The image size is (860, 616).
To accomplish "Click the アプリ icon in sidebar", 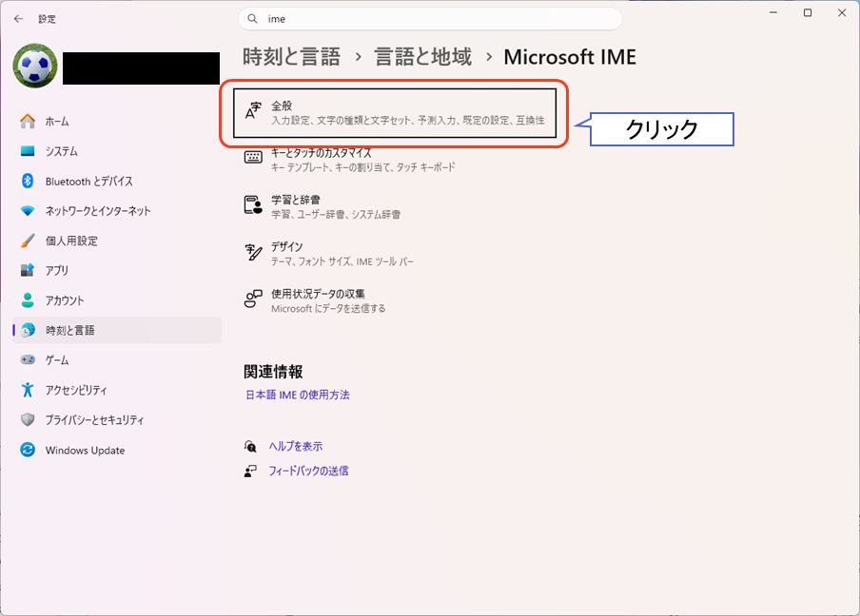I will 28,270.
